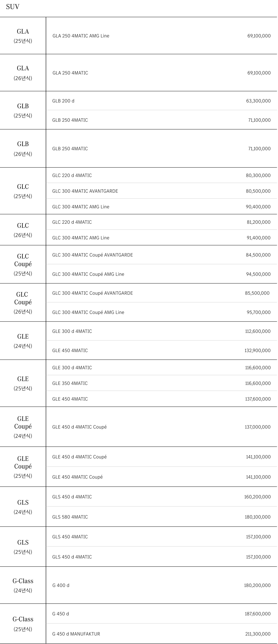Viewport: 278px width, 644px height.
Task: Click the GLC (26년식) category cell
Action: point(23,230)
